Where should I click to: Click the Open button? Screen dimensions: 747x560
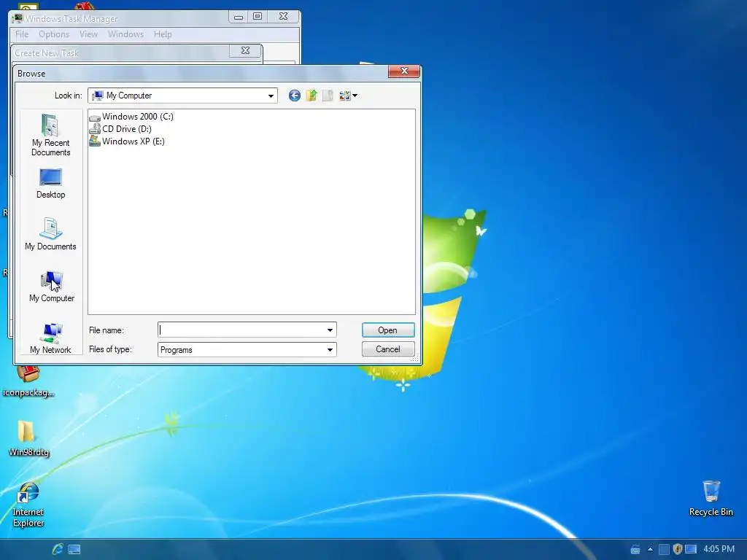(x=388, y=330)
